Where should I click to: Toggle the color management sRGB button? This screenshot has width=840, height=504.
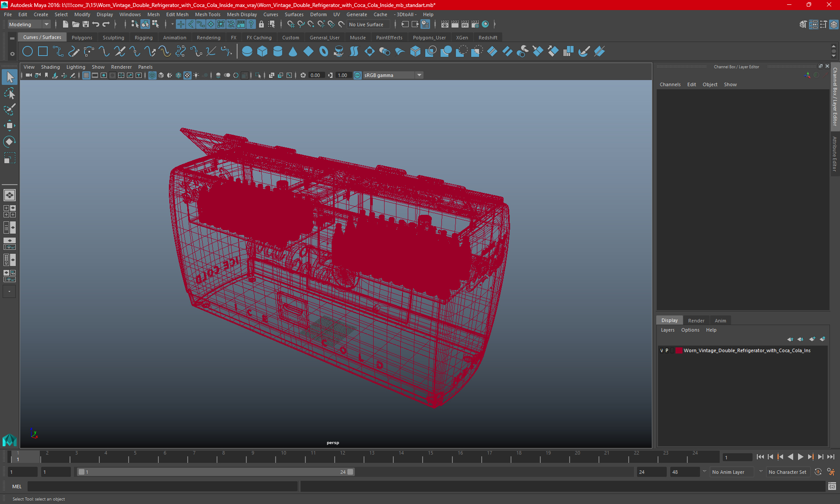pyautogui.click(x=357, y=75)
